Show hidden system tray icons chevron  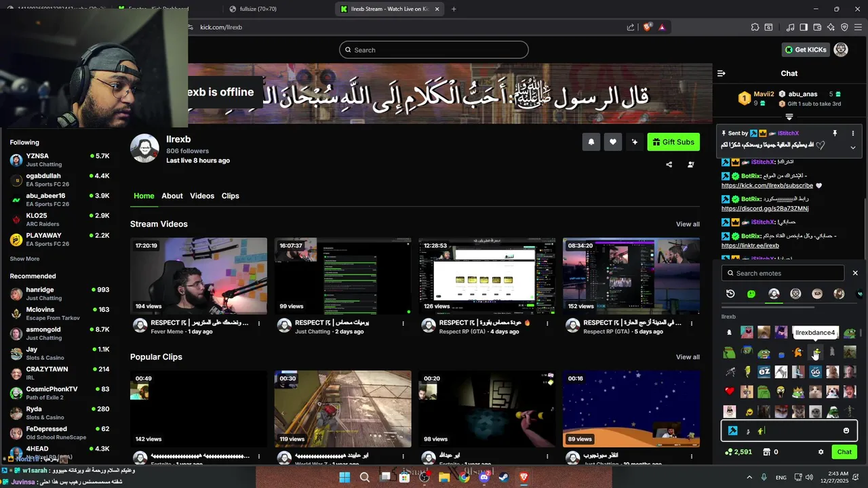(748, 477)
